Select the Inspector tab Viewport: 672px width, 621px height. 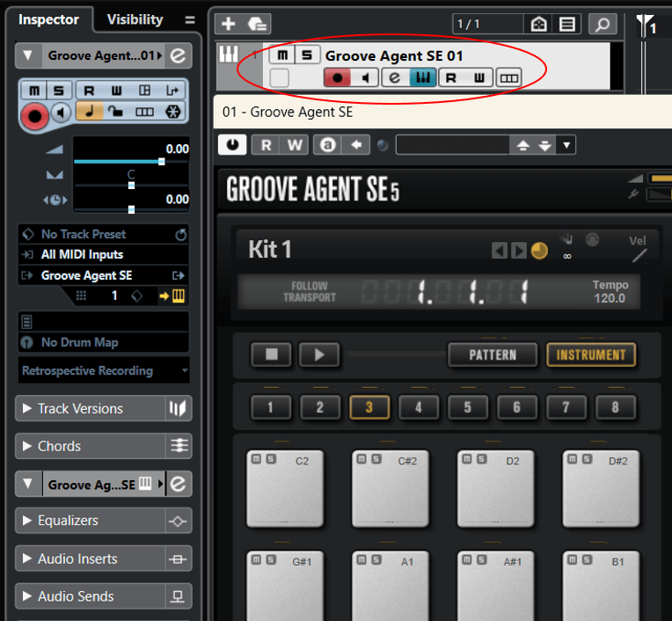click(x=49, y=18)
